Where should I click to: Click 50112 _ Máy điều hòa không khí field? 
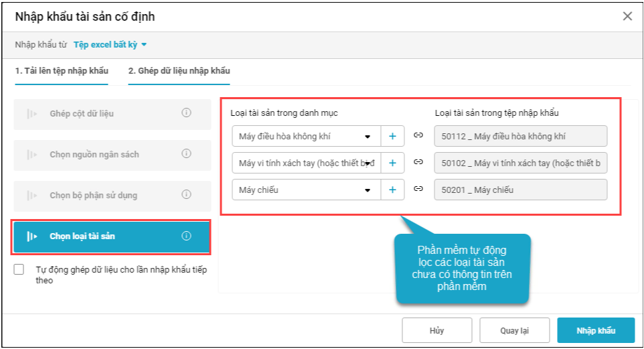[x=520, y=136]
